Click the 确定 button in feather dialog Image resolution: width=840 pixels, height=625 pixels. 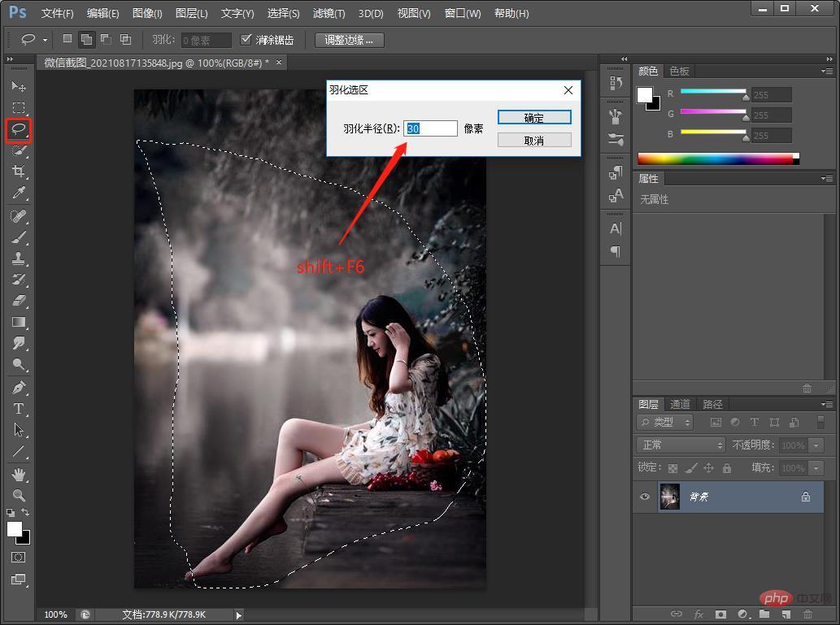click(x=534, y=118)
